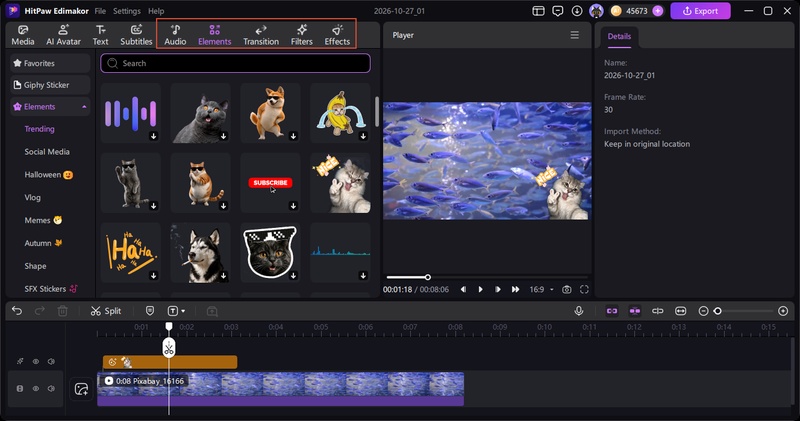This screenshot has height=421, width=800.
Task: Open Favorites in the sidebar
Action: [x=50, y=63]
